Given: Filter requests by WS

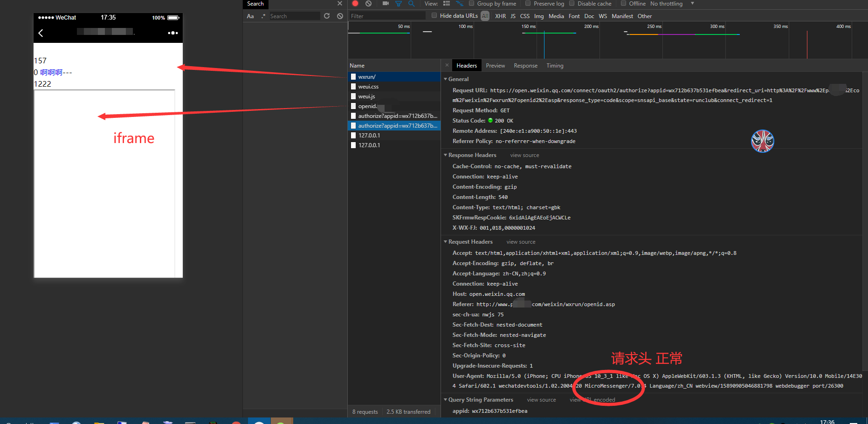Looking at the screenshot, I should (603, 16).
